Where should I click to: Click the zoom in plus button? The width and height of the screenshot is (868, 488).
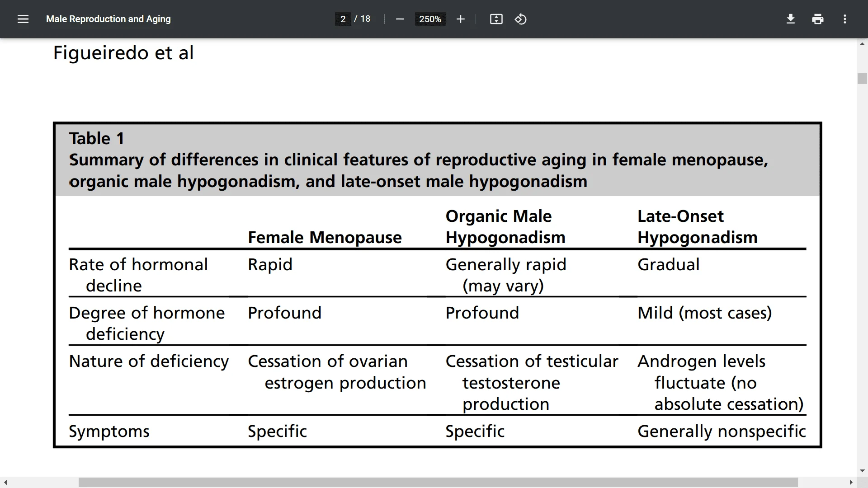[x=460, y=19]
